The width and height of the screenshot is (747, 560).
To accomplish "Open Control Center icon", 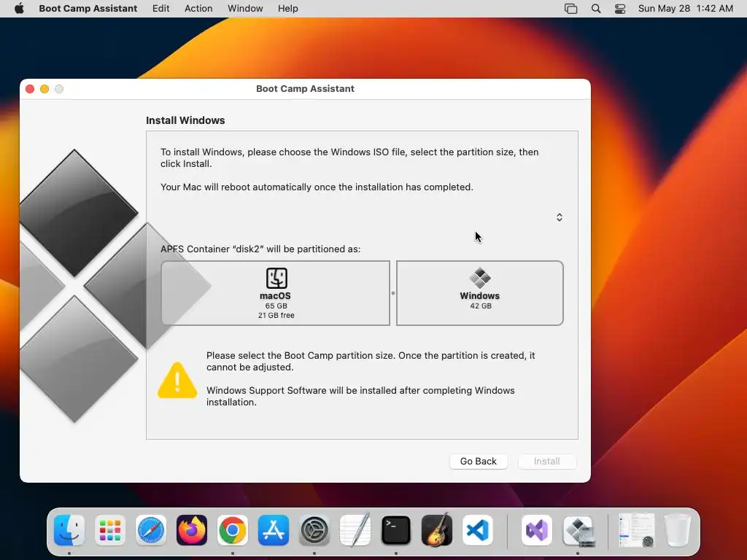I will coord(620,9).
